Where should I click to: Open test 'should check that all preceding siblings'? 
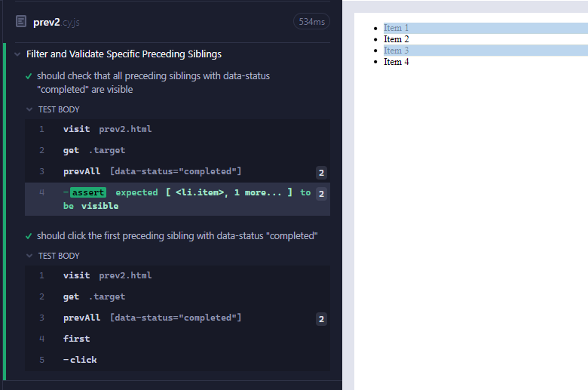click(153, 82)
